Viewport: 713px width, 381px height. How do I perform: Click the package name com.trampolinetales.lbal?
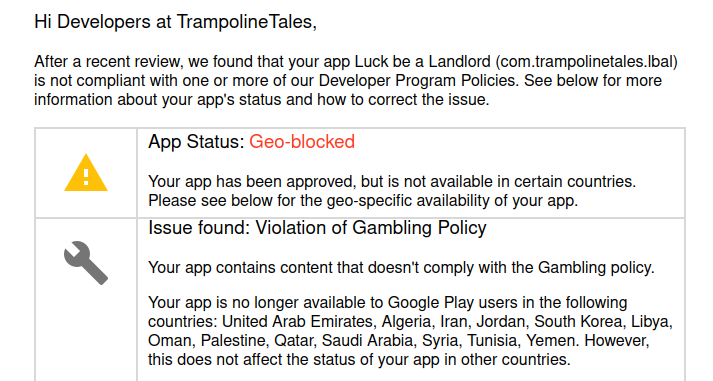587,61
